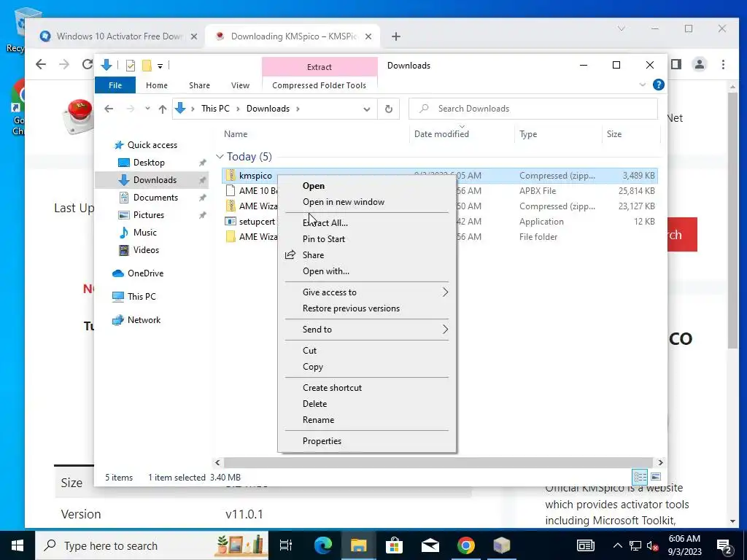Select Quick access in the navigation pane

tap(152, 145)
